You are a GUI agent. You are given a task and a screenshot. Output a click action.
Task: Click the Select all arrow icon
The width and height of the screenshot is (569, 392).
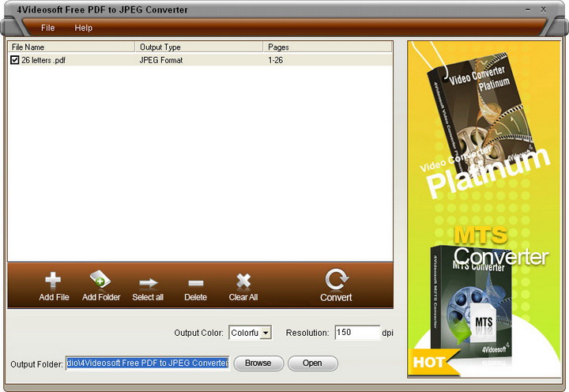[148, 283]
